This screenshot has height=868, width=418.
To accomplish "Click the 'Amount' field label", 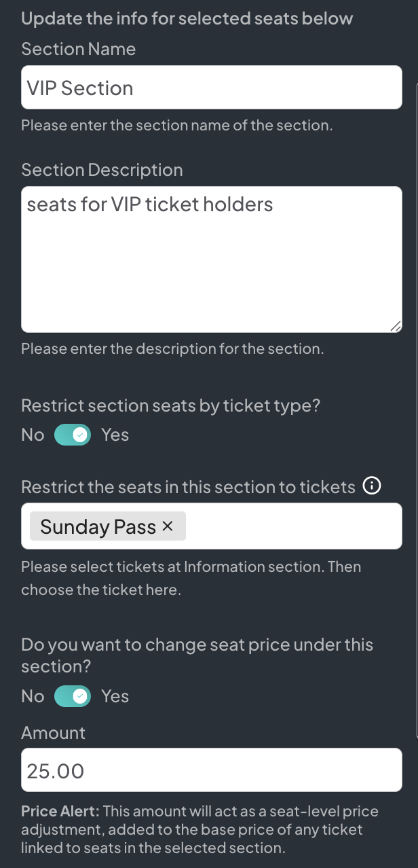I will (x=54, y=733).
